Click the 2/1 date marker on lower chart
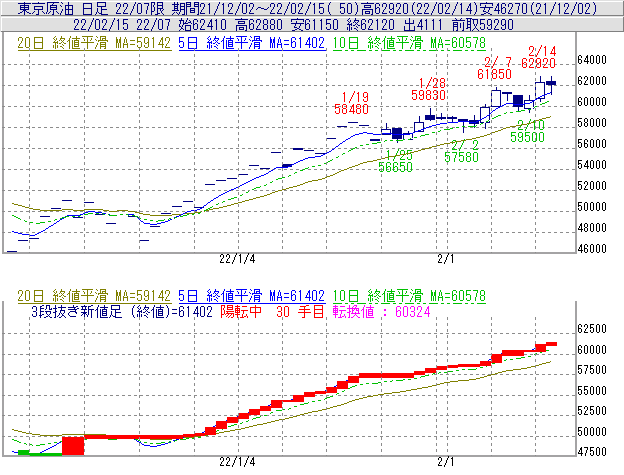The height and width of the screenshot is (475, 624). pos(446,462)
